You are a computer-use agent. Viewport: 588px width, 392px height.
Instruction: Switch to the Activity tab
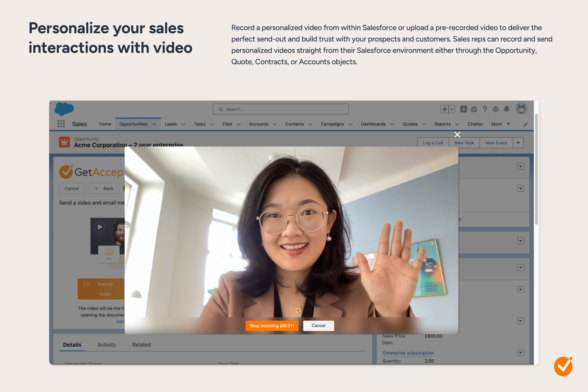point(107,345)
